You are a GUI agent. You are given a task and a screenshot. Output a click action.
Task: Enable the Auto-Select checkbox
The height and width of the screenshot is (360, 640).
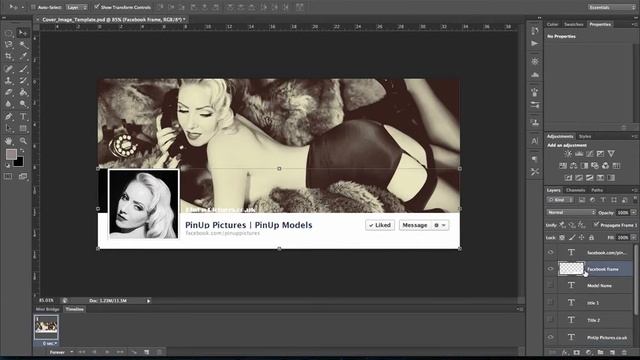33,7
